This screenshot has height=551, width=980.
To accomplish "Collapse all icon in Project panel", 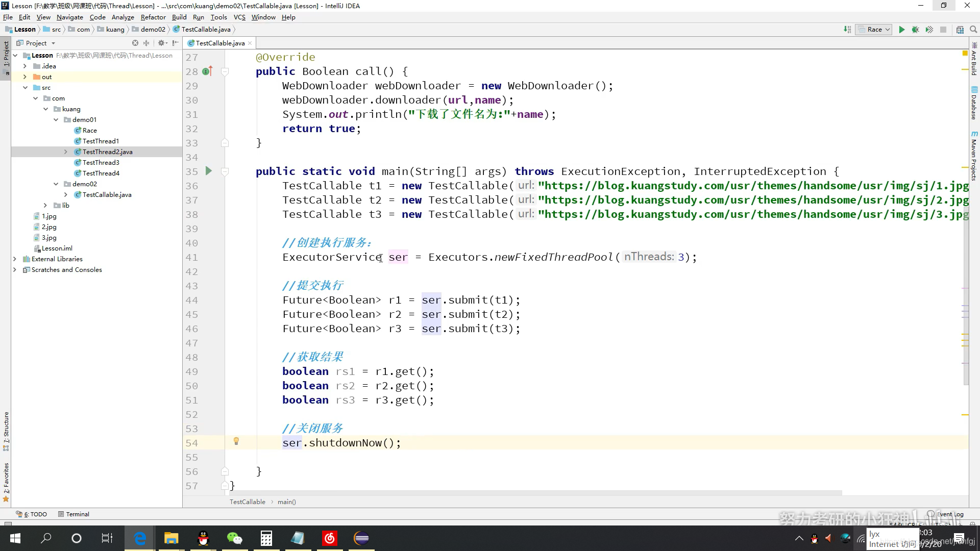I will pyautogui.click(x=146, y=43).
